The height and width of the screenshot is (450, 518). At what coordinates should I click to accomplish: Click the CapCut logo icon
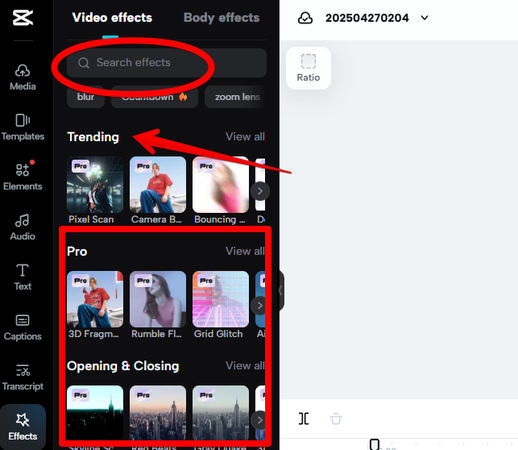(23, 17)
